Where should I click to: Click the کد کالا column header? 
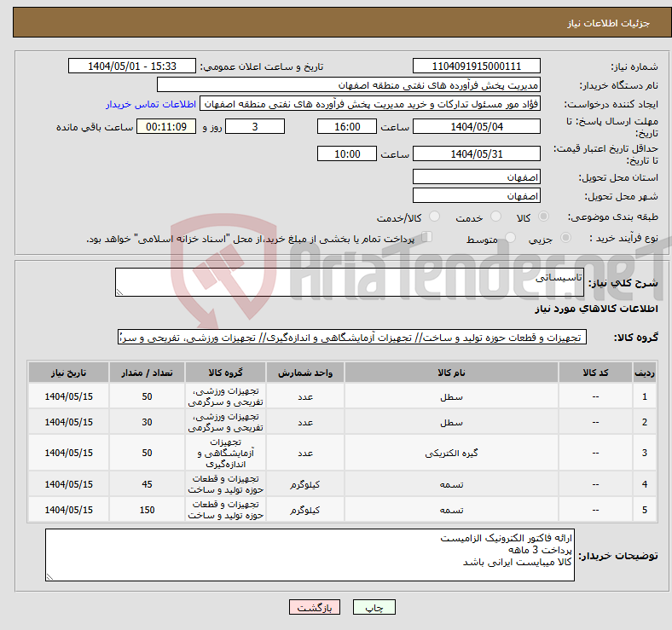point(595,373)
